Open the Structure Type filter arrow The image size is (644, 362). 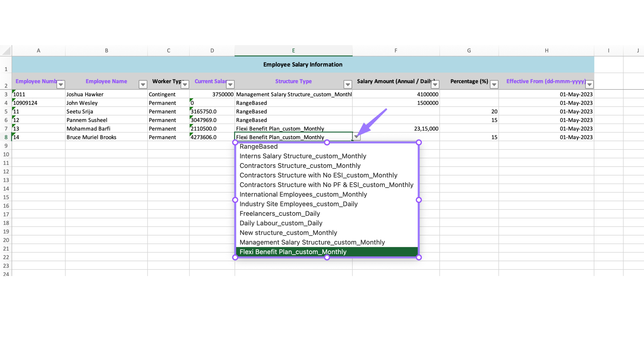[348, 84]
